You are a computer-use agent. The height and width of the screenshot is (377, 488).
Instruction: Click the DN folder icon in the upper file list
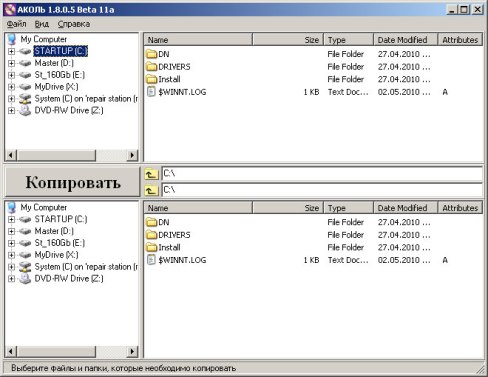point(151,54)
